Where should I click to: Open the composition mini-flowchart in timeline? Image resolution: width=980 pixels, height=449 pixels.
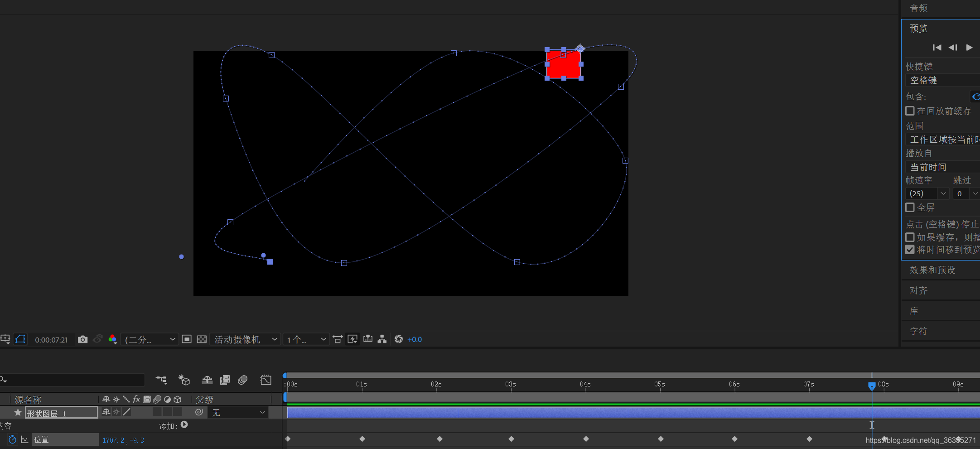click(x=161, y=380)
